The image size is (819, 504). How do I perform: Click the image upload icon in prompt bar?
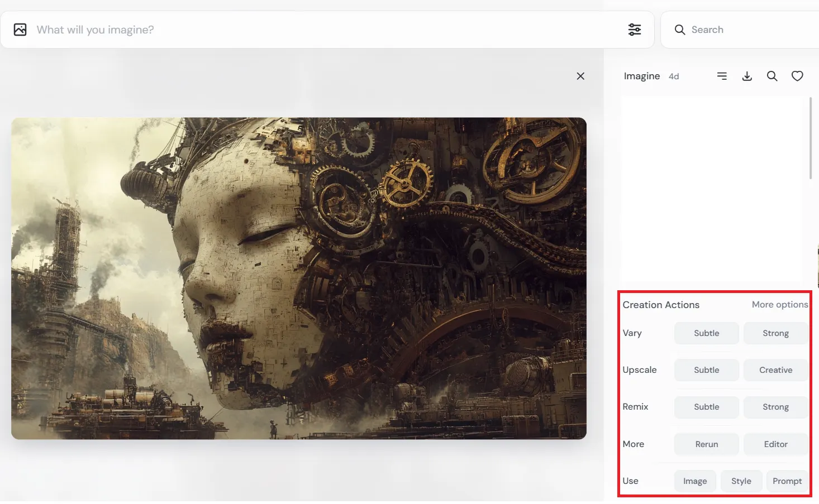[20, 30]
